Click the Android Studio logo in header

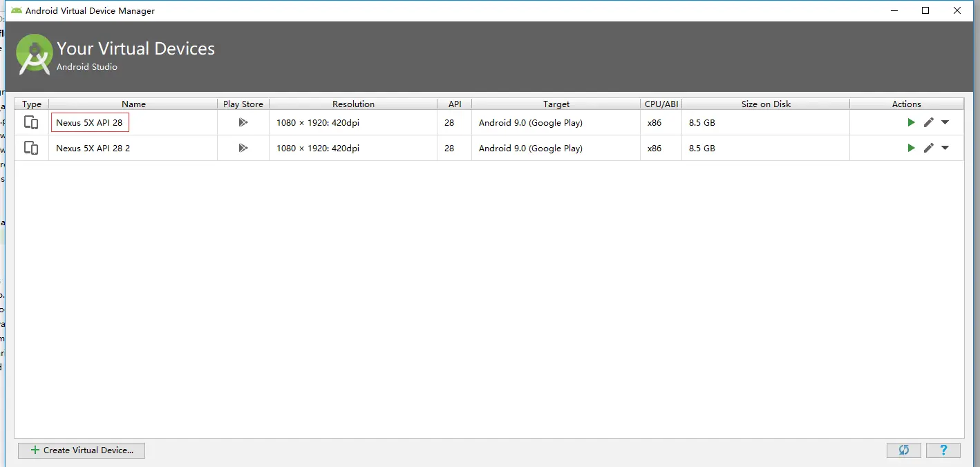click(x=35, y=54)
